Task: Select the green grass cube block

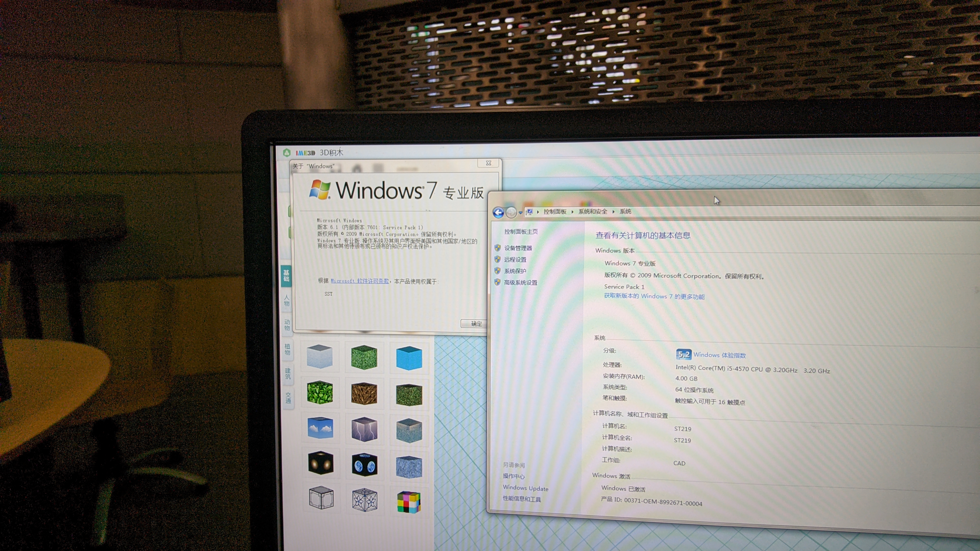Action: coord(364,357)
